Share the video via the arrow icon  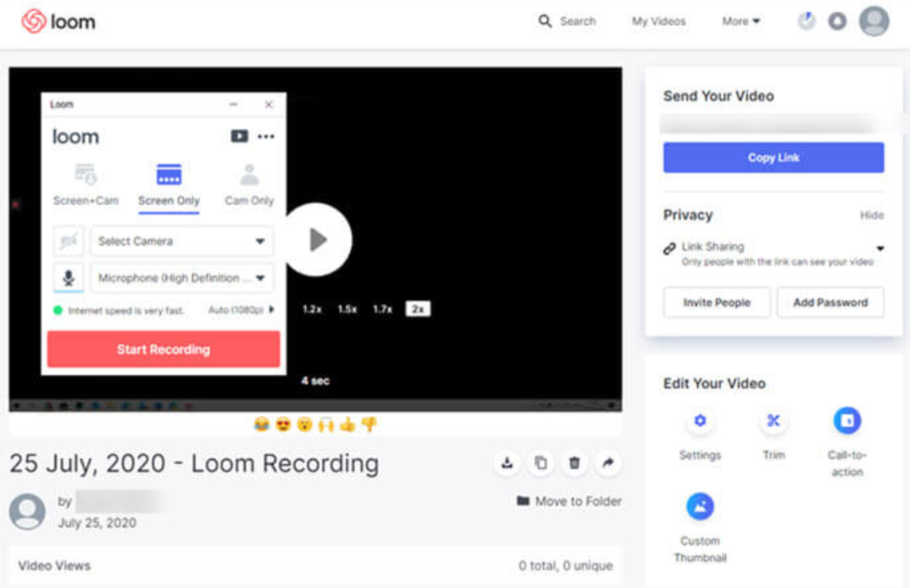click(608, 462)
